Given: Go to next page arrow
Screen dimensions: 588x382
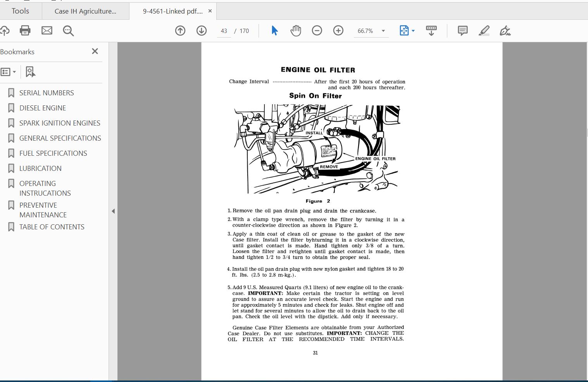Looking at the screenshot, I should [x=202, y=31].
